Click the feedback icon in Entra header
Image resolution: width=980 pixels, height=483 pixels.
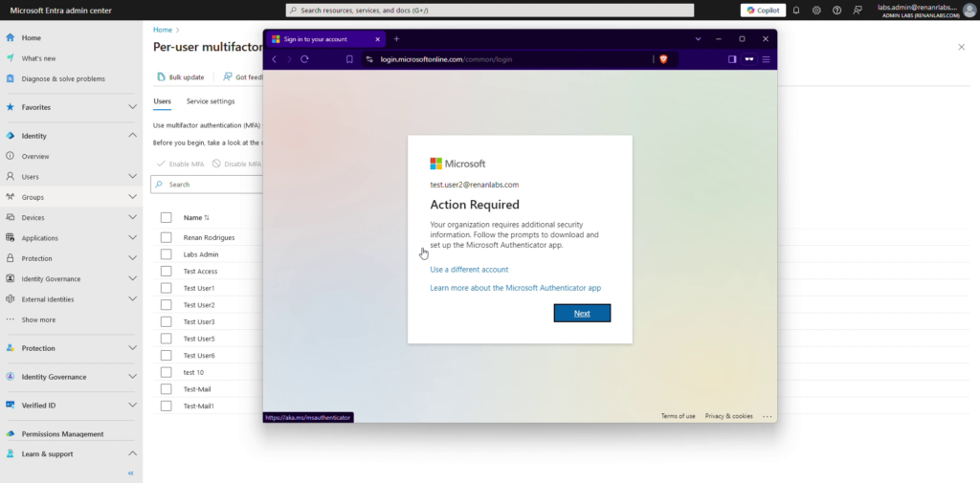[x=857, y=10]
